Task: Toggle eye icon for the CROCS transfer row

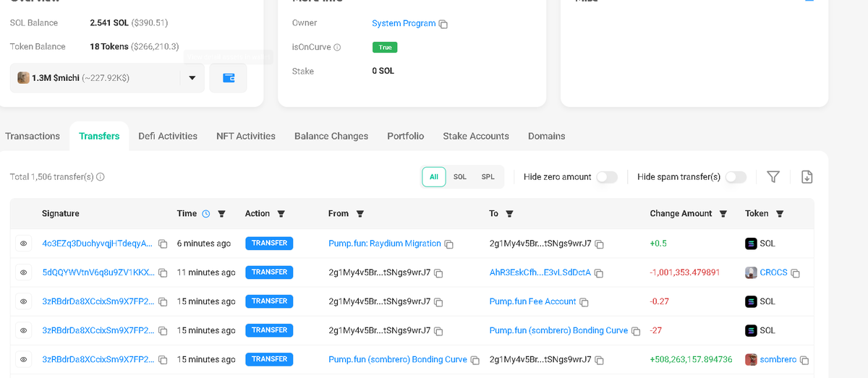Action: (24, 272)
